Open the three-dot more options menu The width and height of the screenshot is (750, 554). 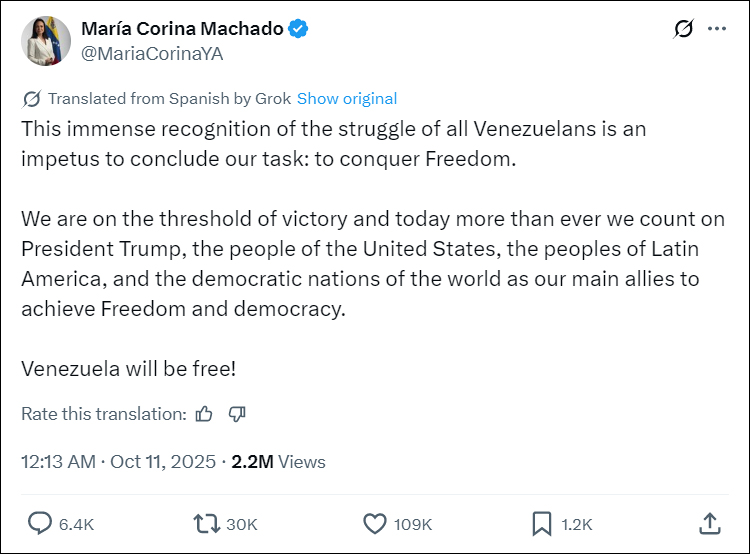(x=717, y=29)
